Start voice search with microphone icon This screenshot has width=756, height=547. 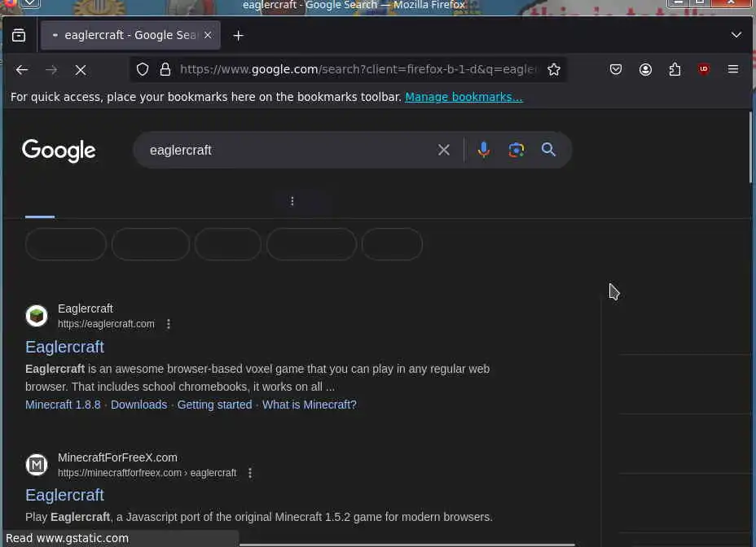click(x=484, y=150)
